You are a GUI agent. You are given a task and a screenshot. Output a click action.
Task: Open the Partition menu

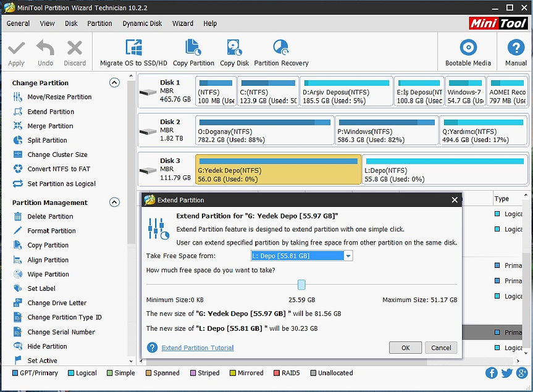tap(99, 23)
